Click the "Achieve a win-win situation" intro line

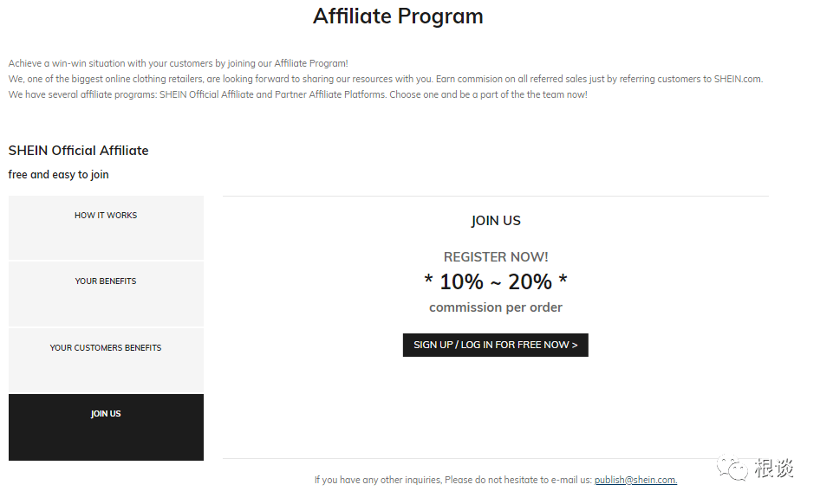click(x=178, y=63)
